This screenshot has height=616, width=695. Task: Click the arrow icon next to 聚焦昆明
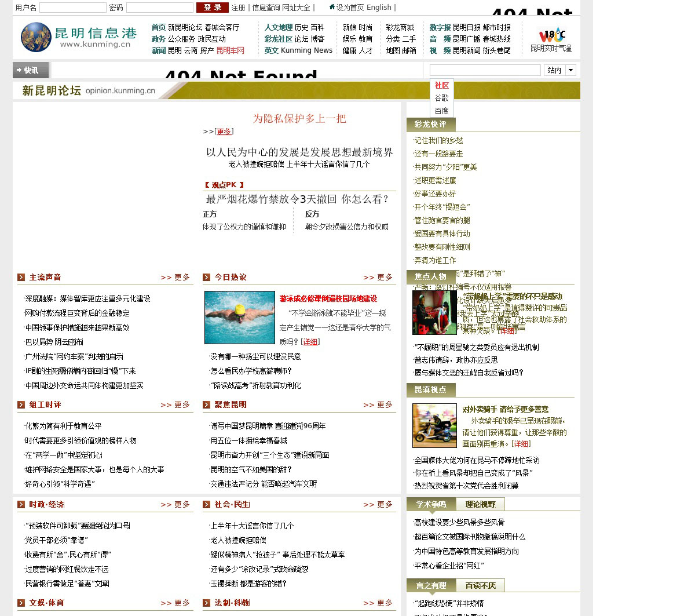click(x=206, y=405)
